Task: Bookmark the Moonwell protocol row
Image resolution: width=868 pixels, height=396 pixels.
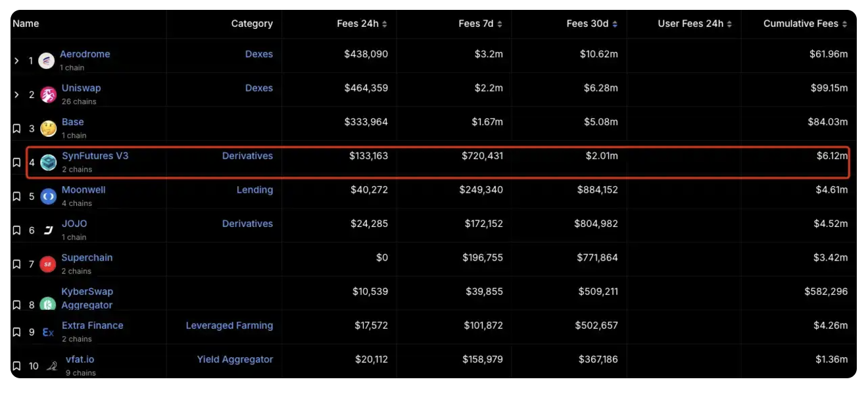Action: tap(17, 196)
